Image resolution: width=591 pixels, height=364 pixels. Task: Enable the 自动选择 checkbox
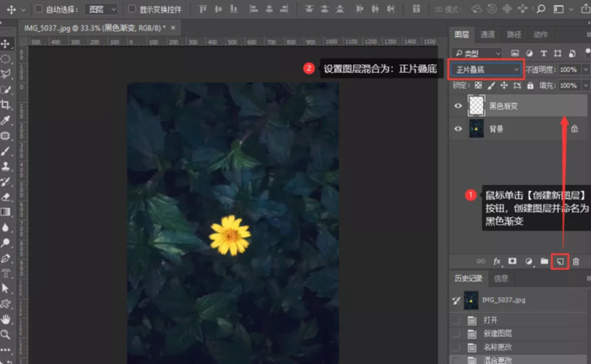pyautogui.click(x=39, y=8)
